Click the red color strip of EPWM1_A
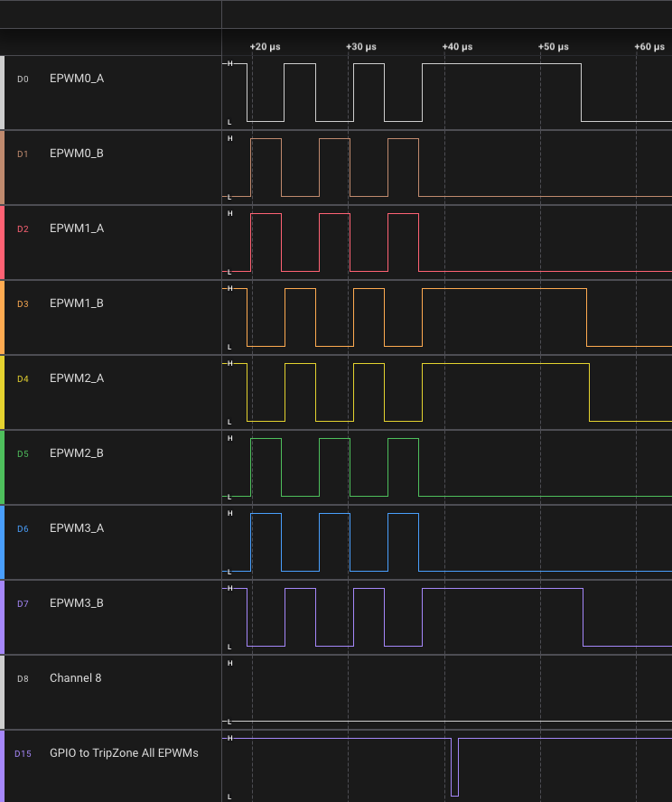Image resolution: width=672 pixels, height=802 pixels. [x=3, y=242]
